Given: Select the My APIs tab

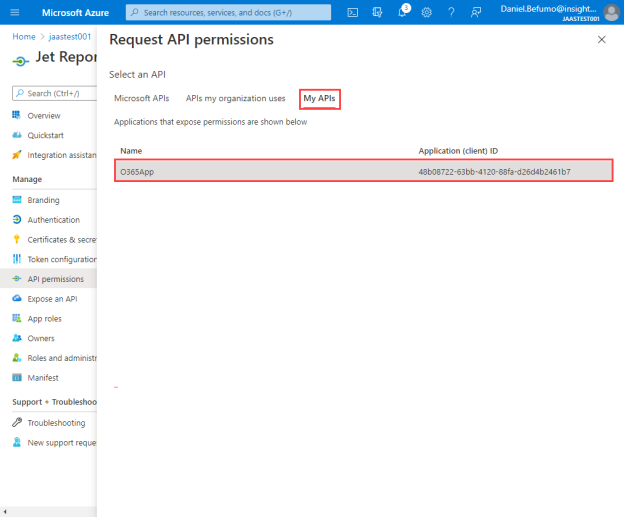Looking at the screenshot, I should pyautogui.click(x=319, y=98).
